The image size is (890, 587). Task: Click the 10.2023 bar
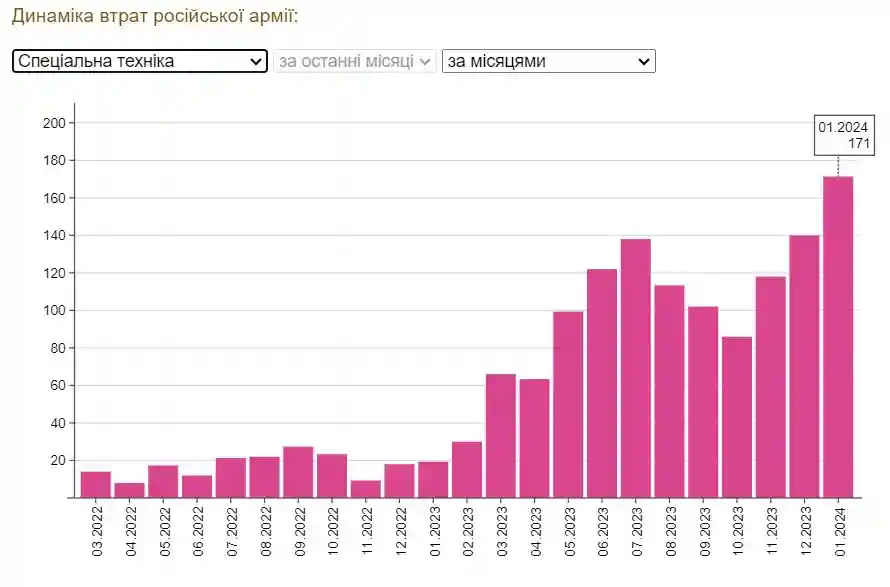pos(737,417)
